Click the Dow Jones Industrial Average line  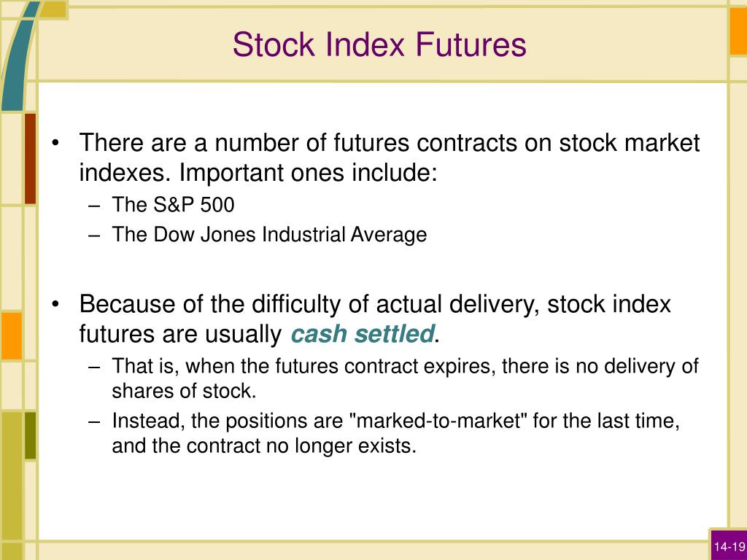269,235
